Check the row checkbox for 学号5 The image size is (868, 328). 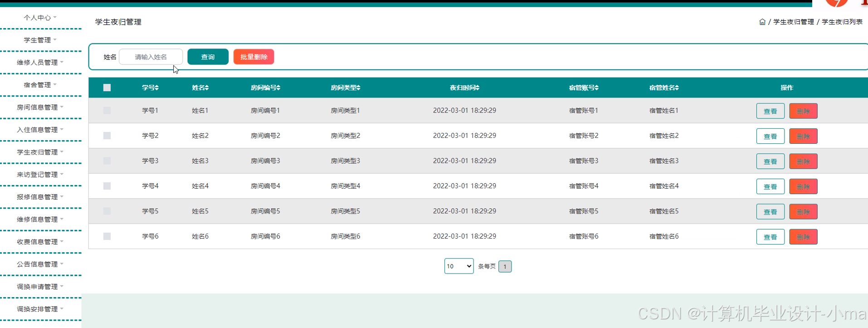click(x=107, y=211)
